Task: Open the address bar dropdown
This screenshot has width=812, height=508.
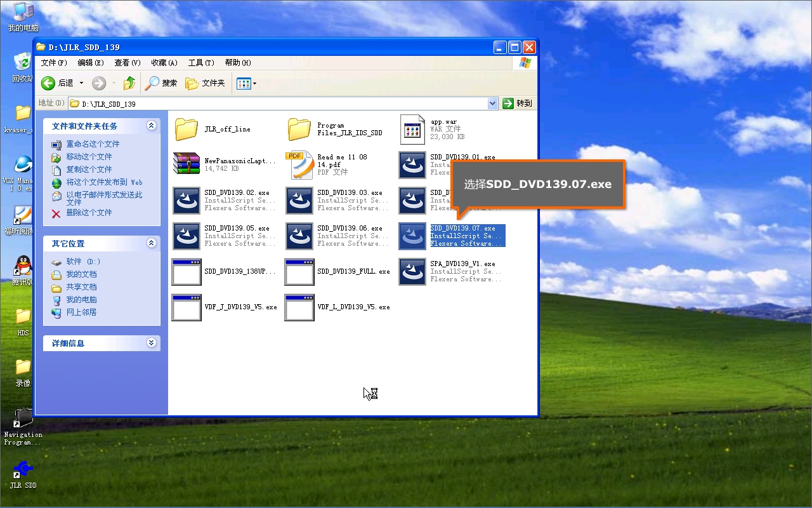Action: [x=493, y=104]
